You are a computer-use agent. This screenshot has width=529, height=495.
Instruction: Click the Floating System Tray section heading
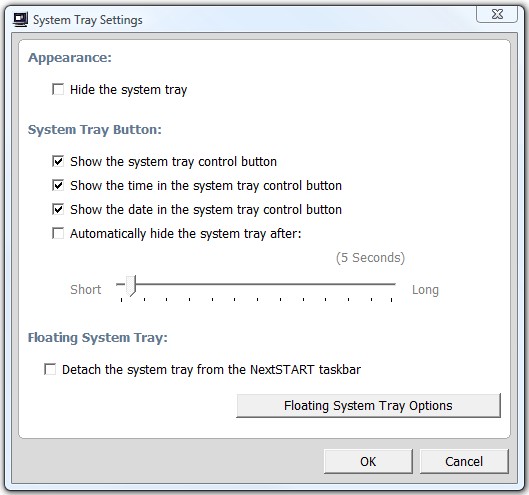(98, 338)
